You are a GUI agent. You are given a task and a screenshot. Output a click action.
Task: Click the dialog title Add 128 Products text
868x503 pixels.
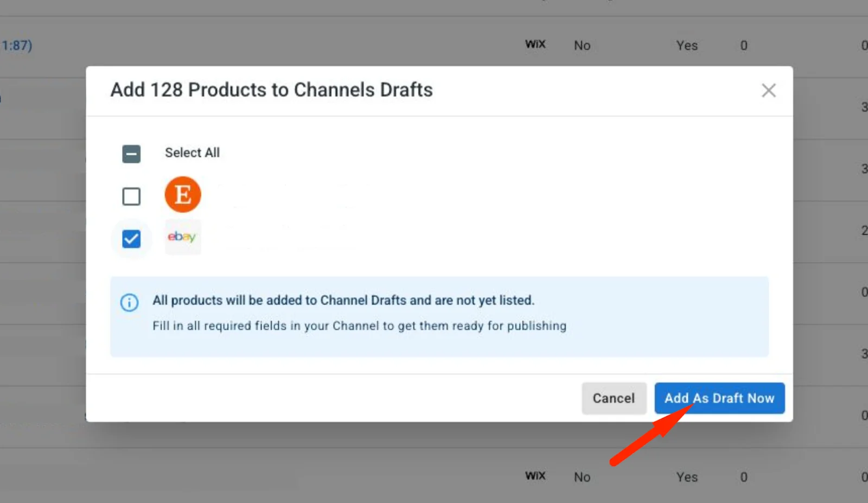tap(271, 90)
